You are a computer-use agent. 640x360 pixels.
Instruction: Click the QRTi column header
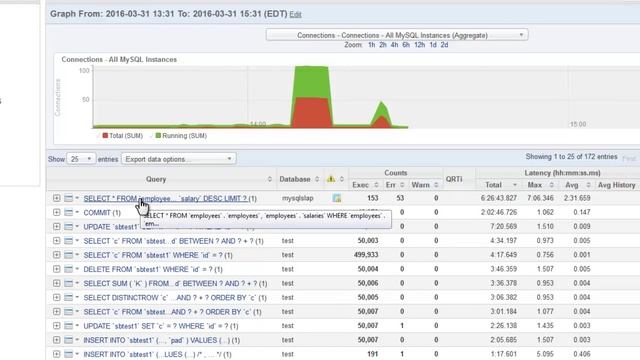(453, 179)
